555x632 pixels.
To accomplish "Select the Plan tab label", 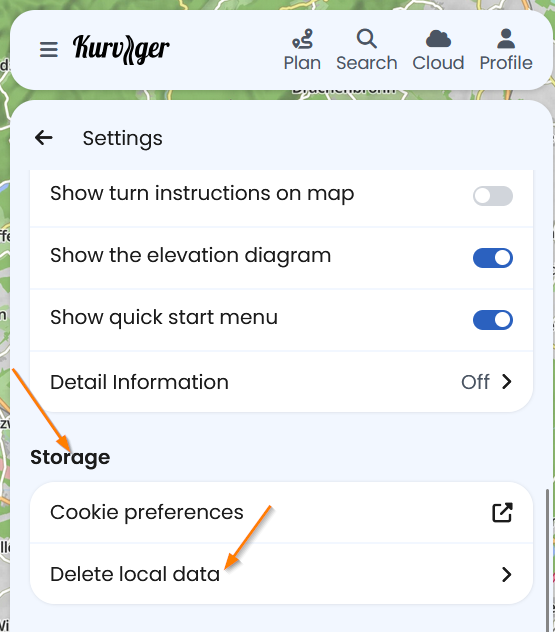I will click(302, 63).
